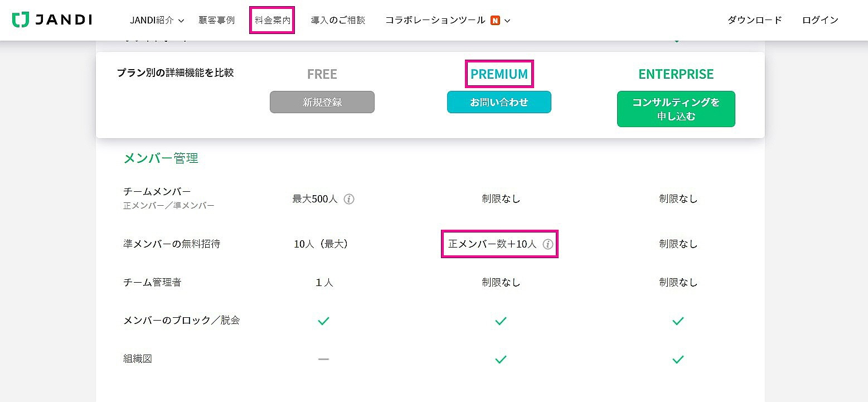Open the 導入のご相談 menu item

[338, 20]
